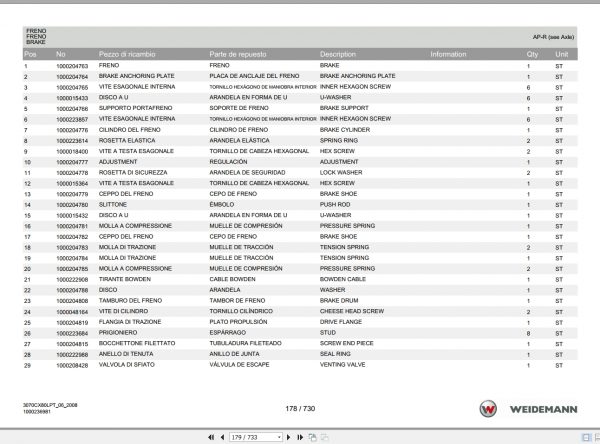Click 'PLATO PROPULSIÓN' Spanish part name
This screenshot has height=444, width=600.
click(x=238, y=322)
